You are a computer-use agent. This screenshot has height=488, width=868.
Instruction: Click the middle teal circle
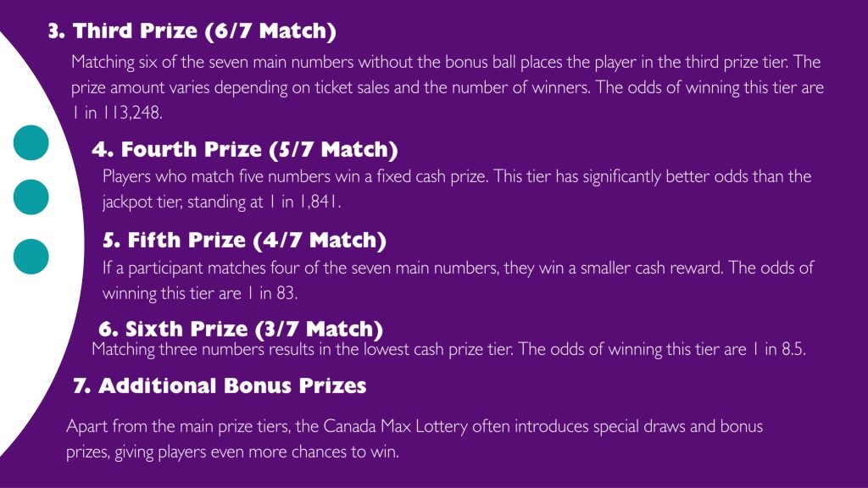coord(31,197)
